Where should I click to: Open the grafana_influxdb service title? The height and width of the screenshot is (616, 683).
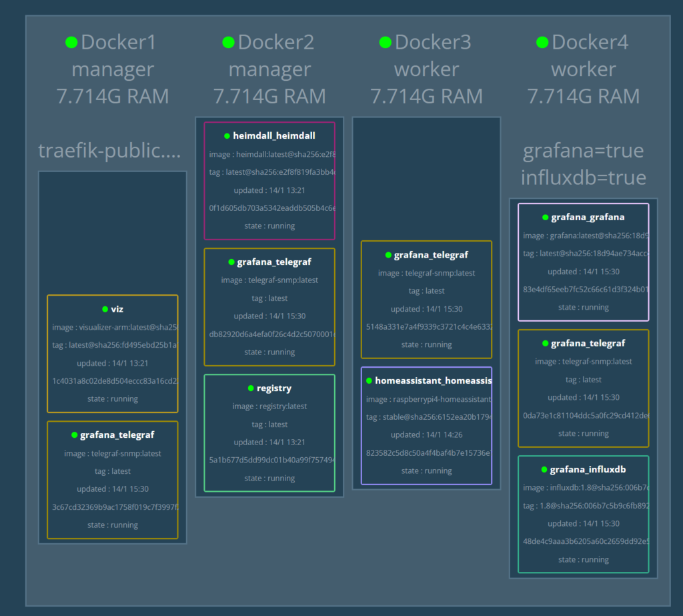coord(588,470)
